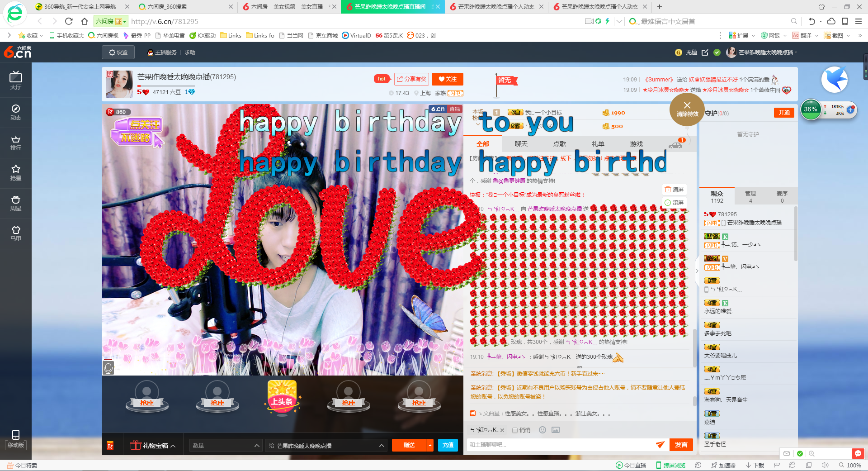Click the paper plane fly-screen icon
Image resolution: width=868 pixels, height=471 pixels.
click(660, 445)
